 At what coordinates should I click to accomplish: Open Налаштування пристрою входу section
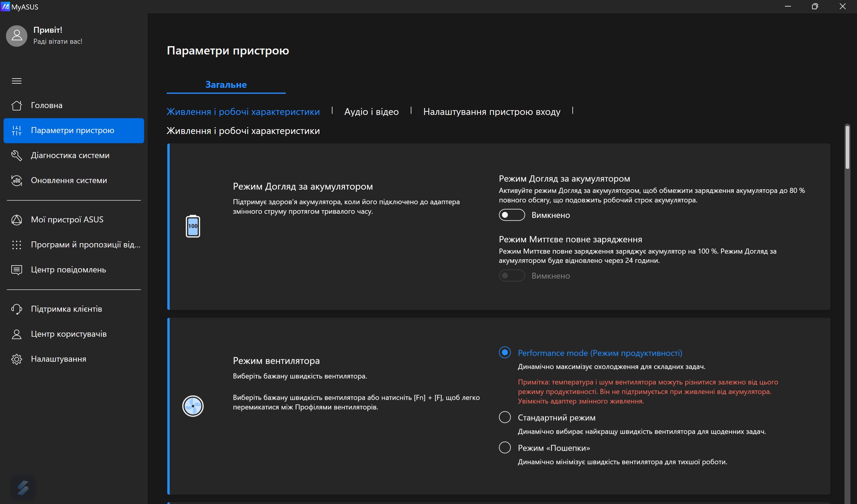point(492,112)
